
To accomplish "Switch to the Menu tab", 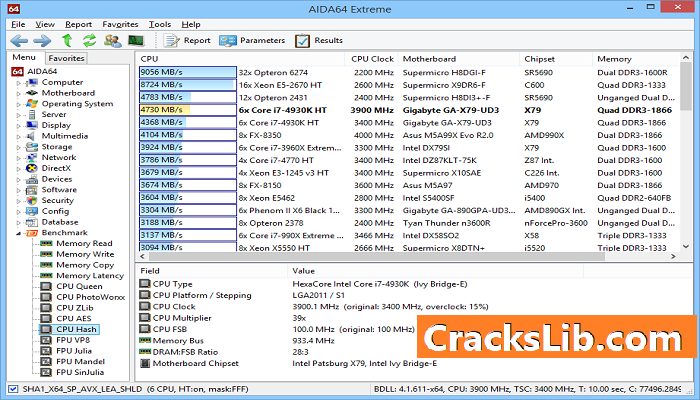I will coord(24,58).
